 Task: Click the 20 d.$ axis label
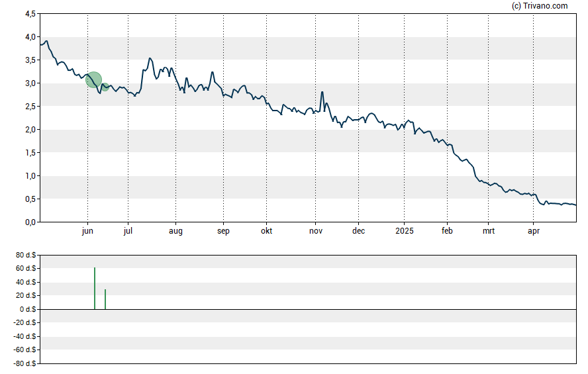click(26, 295)
